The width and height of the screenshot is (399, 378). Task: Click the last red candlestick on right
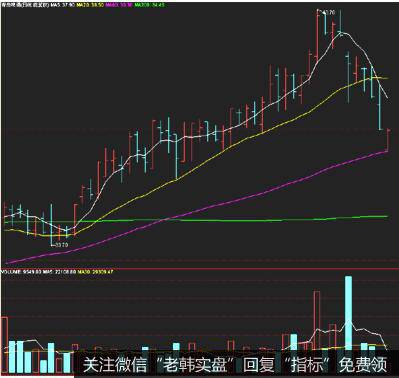click(x=389, y=140)
